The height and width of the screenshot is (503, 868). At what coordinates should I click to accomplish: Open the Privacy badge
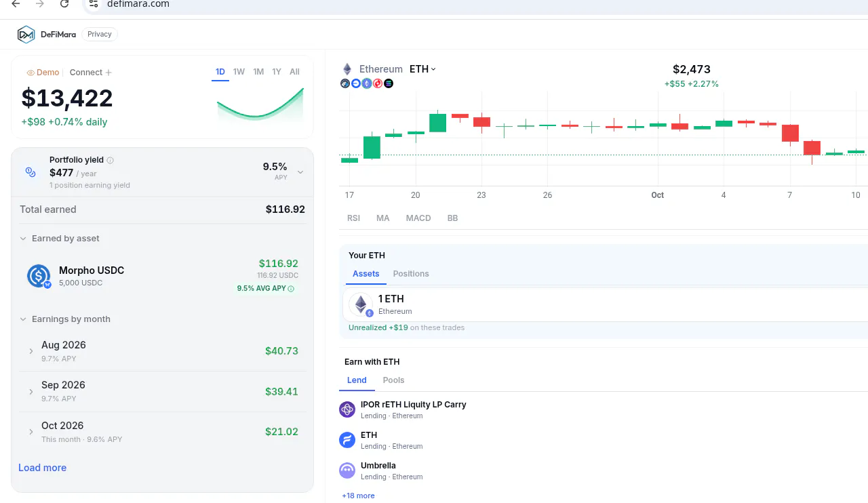[100, 35]
